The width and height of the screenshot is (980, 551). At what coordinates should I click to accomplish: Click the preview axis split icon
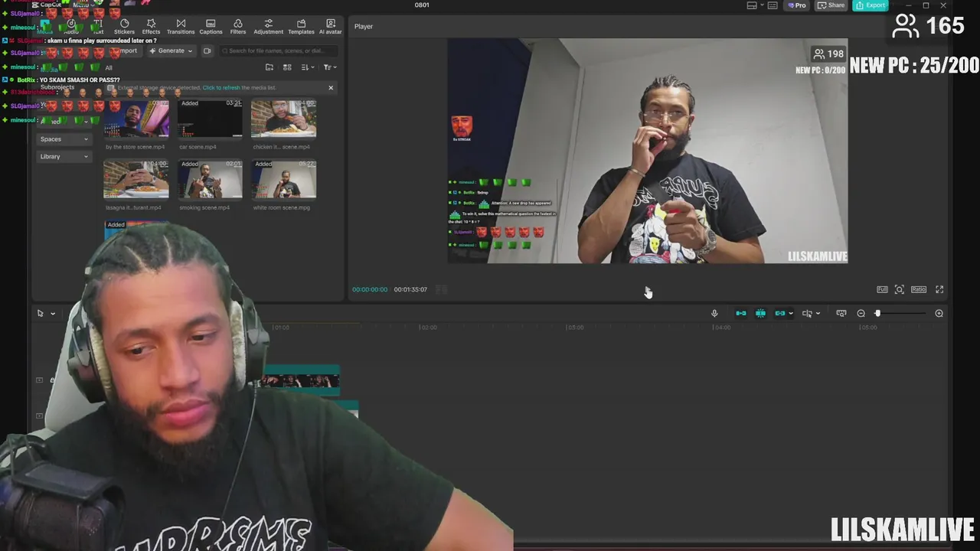(807, 313)
